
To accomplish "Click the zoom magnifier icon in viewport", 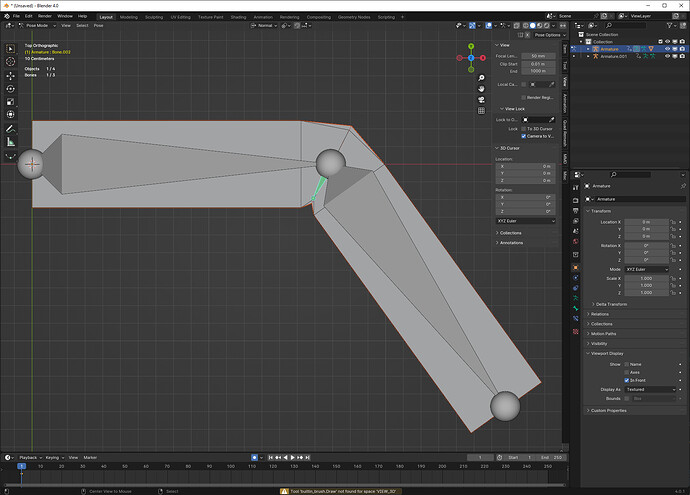I will pos(481,78).
